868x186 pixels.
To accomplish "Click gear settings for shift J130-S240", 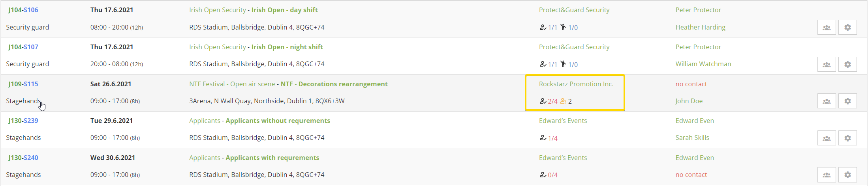I will 847,175.
